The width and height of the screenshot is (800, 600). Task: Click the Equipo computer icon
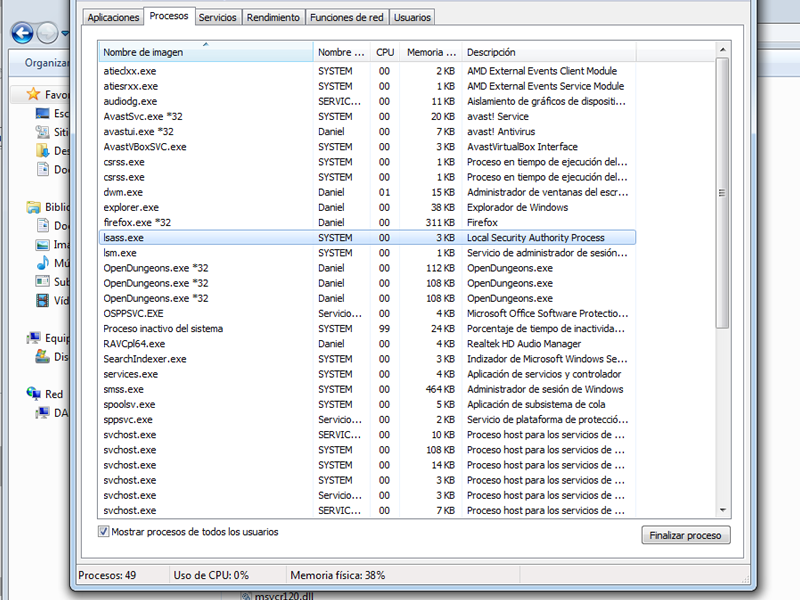coord(33,338)
